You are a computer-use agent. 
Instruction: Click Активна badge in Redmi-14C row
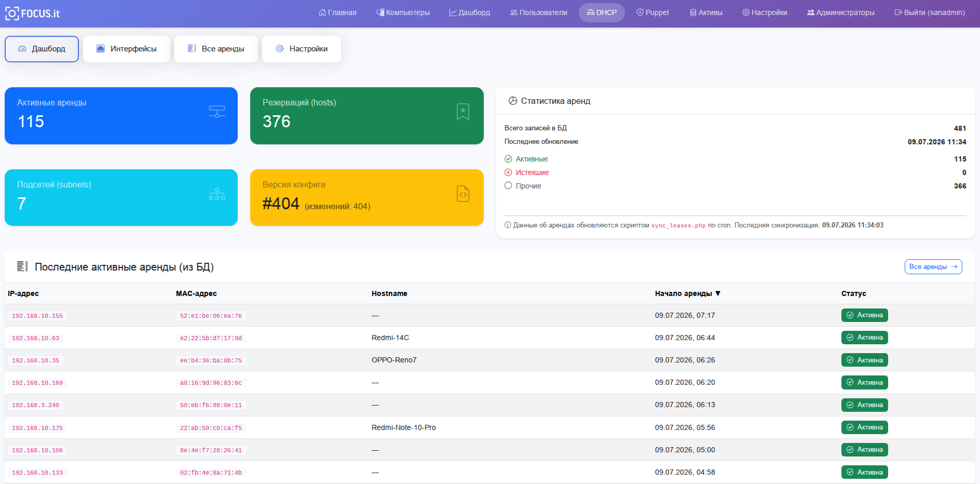pos(865,338)
